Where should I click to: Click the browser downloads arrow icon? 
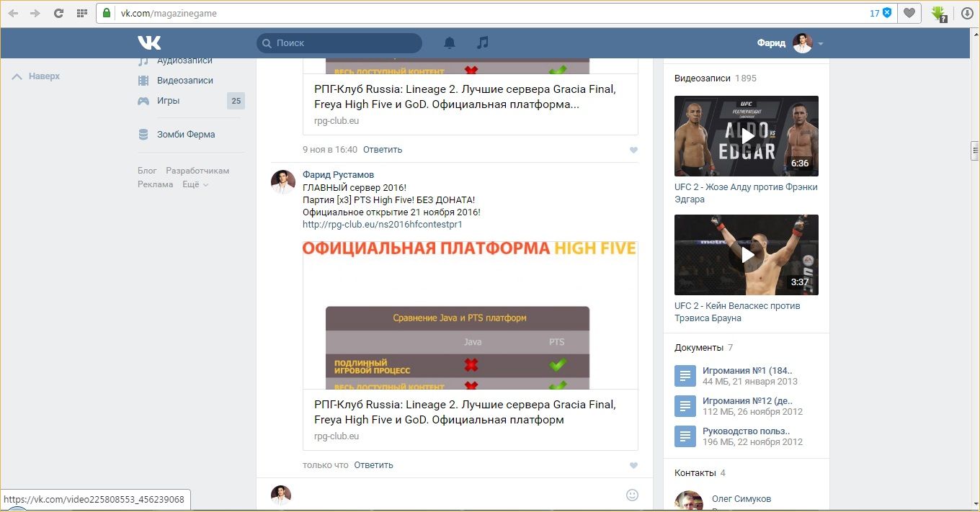tap(967, 13)
